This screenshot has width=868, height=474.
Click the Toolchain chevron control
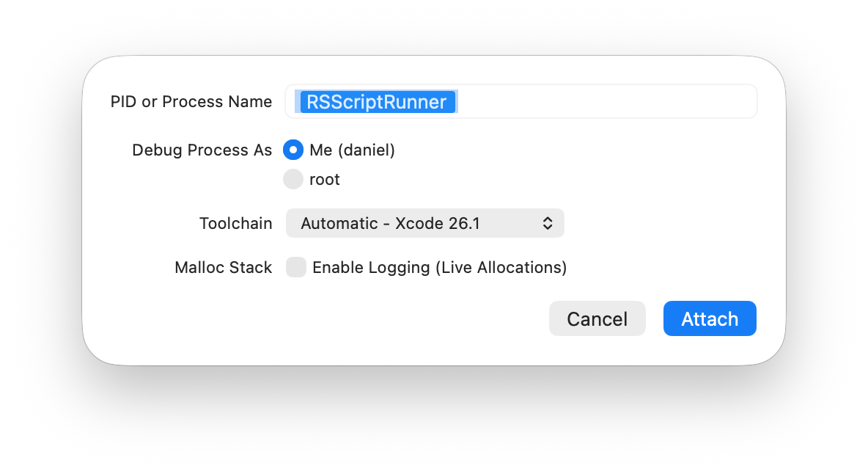(548, 223)
